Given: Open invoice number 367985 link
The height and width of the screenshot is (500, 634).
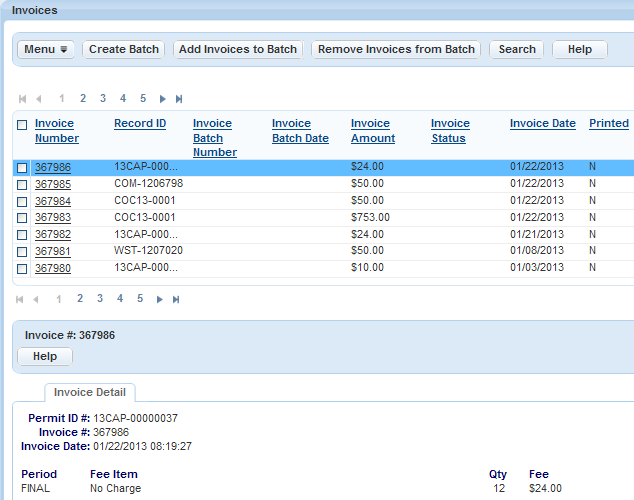Looking at the screenshot, I should [52, 184].
